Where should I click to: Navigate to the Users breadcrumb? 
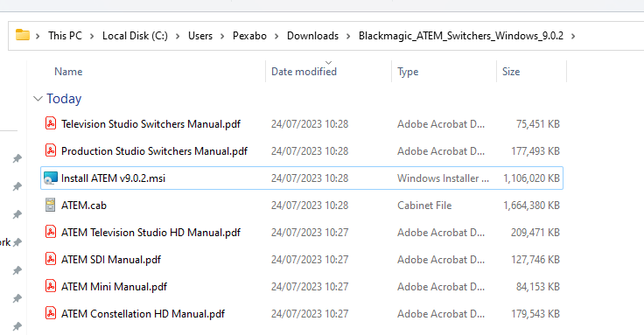[200, 36]
